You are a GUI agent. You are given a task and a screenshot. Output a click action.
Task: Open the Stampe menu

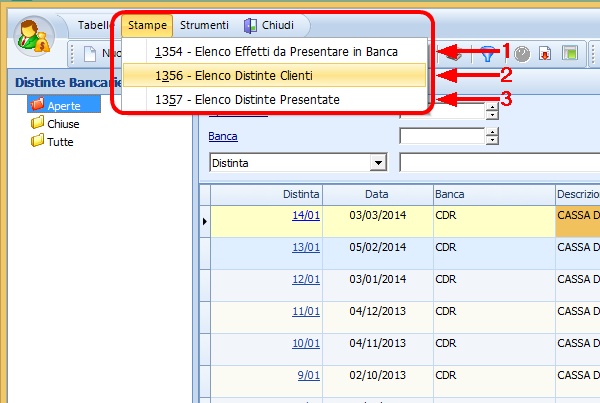tap(147, 25)
